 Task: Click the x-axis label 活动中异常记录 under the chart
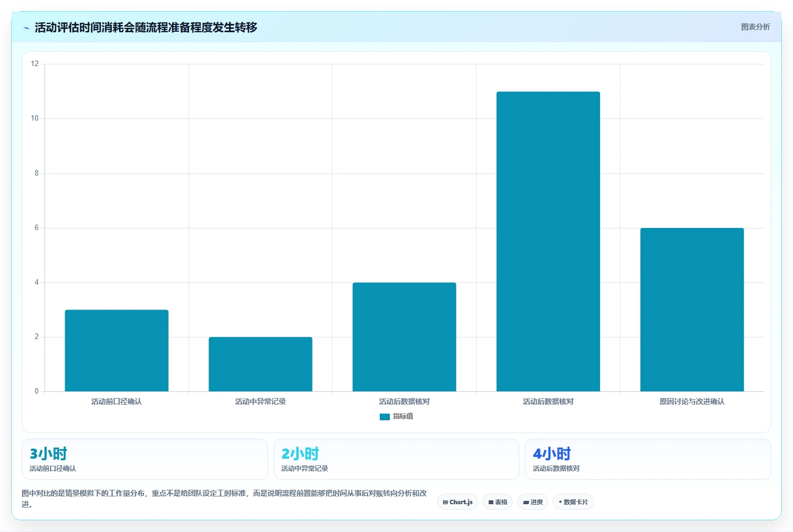[x=260, y=401]
